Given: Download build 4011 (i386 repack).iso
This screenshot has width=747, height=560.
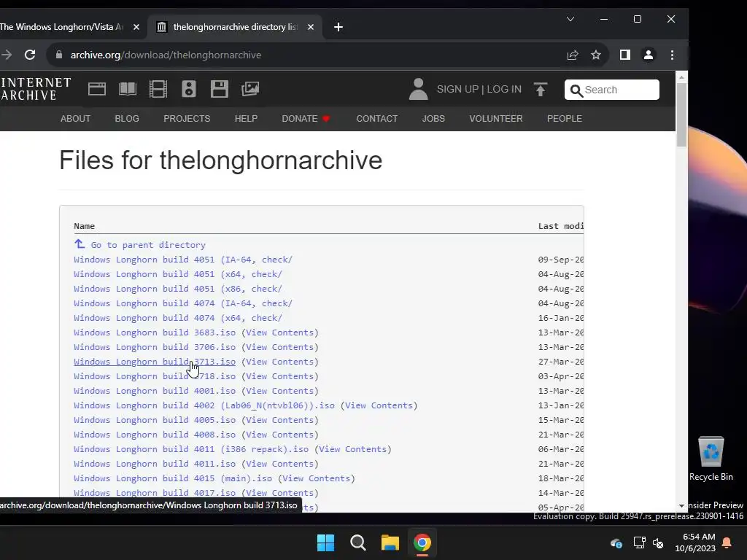Looking at the screenshot, I should [x=191, y=449].
